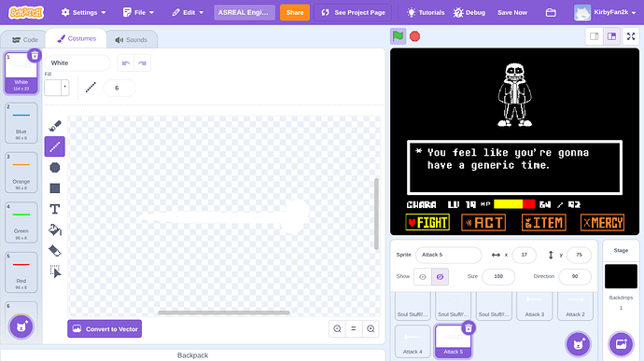Edit the costume name field White
644x361 pixels.
(77, 62)
